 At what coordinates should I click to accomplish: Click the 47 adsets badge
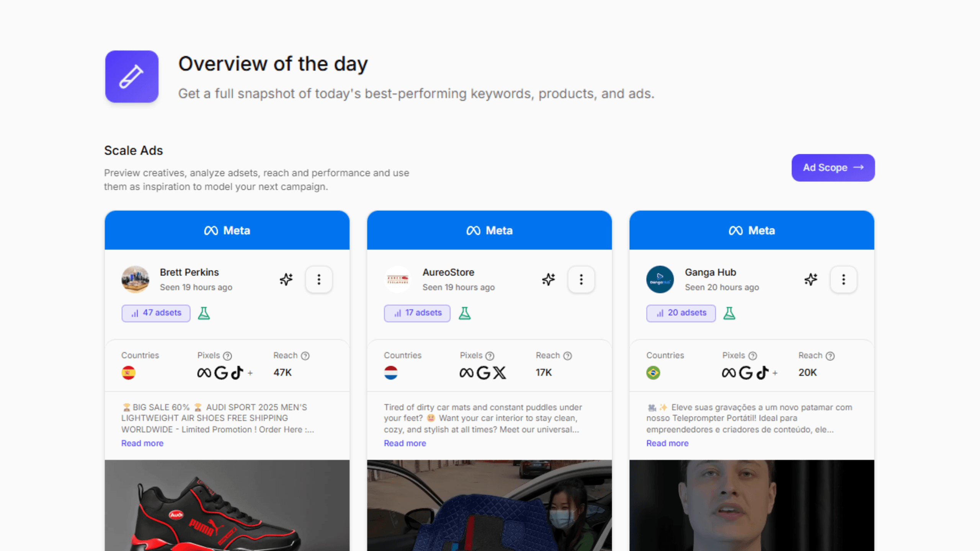156,313
